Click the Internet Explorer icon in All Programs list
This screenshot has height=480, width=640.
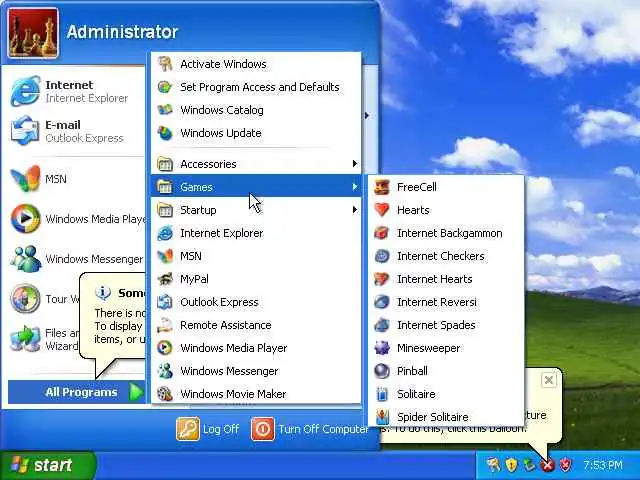point(165,233)
